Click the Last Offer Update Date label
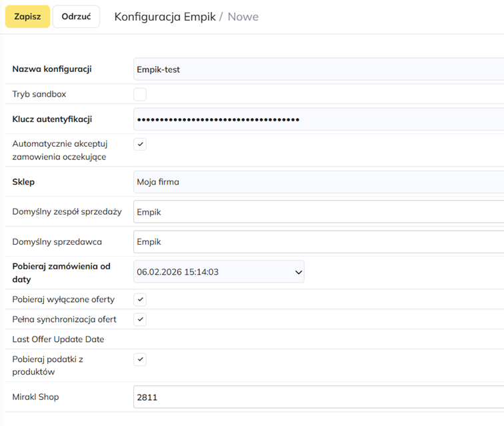 [x=58, y=339]
